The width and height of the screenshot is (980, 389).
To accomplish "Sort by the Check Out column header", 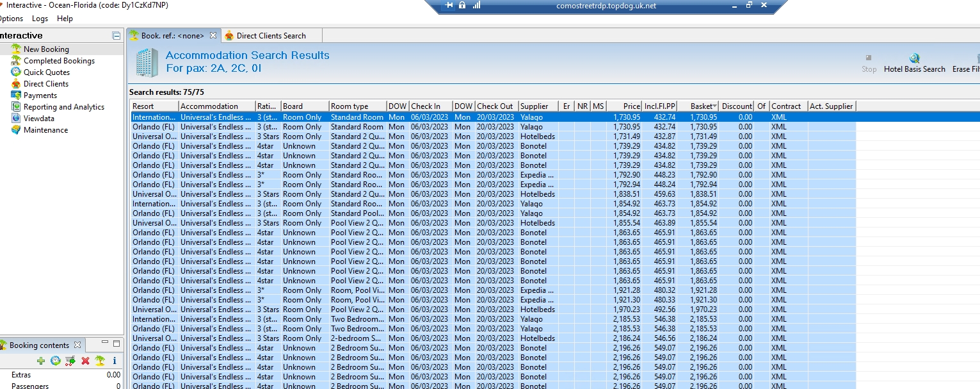I will pos(497,106).
